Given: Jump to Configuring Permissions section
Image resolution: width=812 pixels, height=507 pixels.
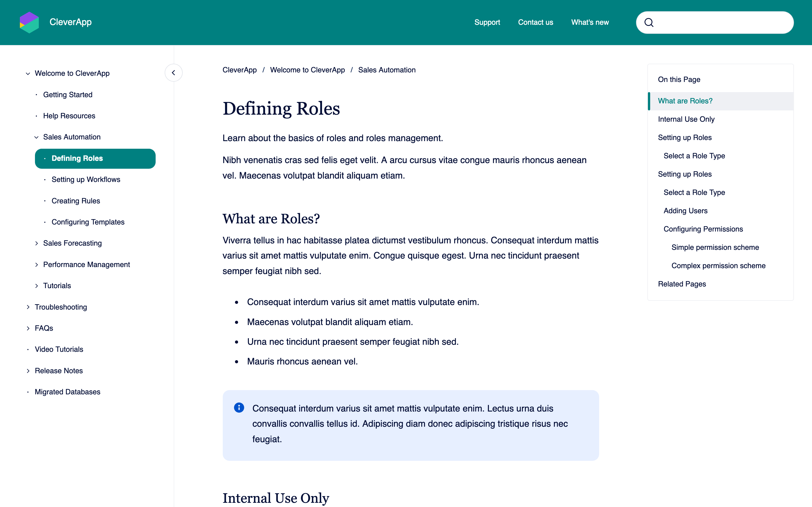Looking at the screenshot, I should click(703, 229).
